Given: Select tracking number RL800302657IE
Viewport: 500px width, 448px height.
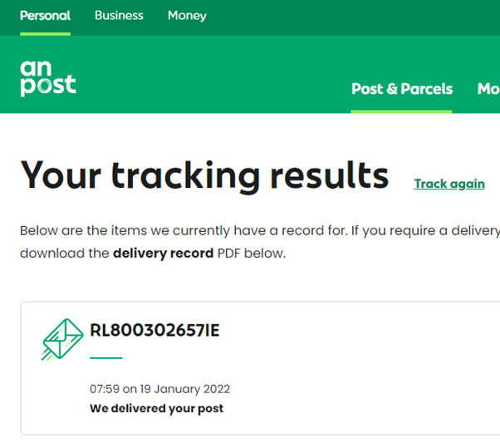Looking at the screenshot, I should pos(154,331).
